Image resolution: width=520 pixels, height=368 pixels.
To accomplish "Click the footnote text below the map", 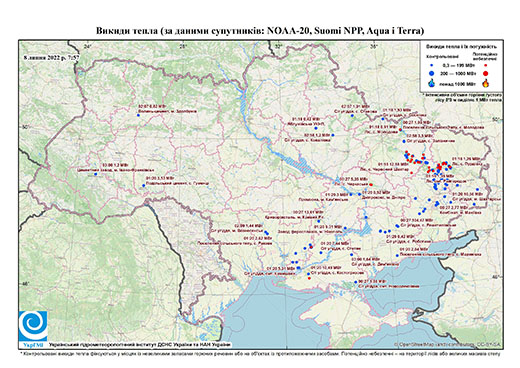I will (260, 353).
